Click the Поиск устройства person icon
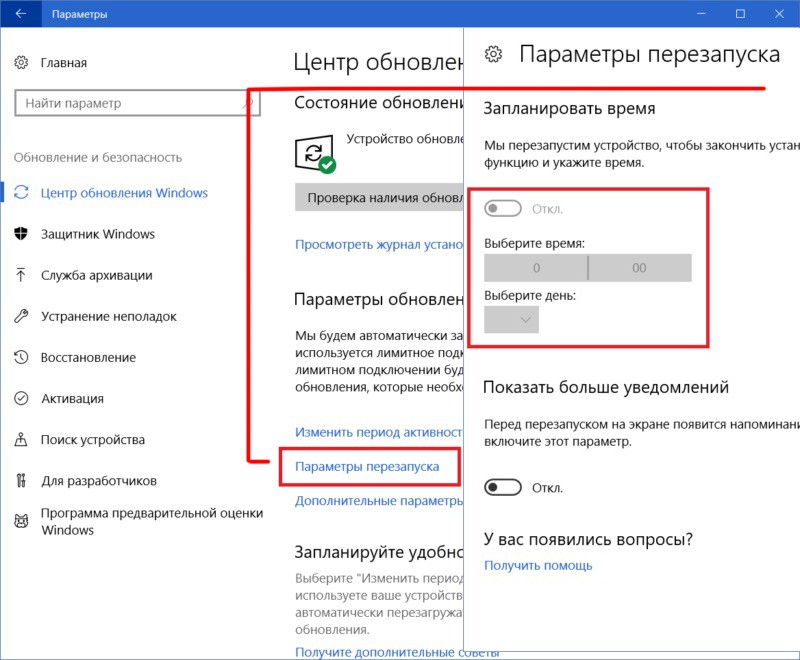This screenshot has width=800, height=660. click(x=21, y=439)
